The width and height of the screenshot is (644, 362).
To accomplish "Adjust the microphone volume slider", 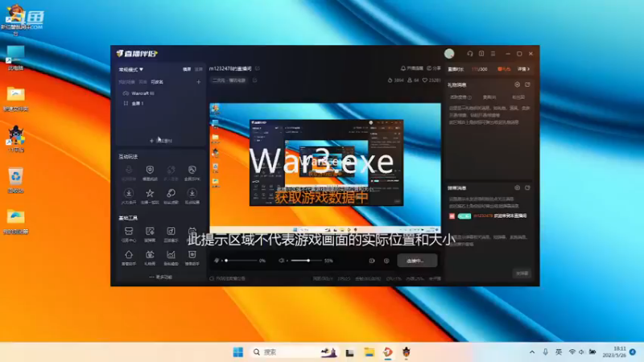I will pyautogui.click(x=240, y=261).
